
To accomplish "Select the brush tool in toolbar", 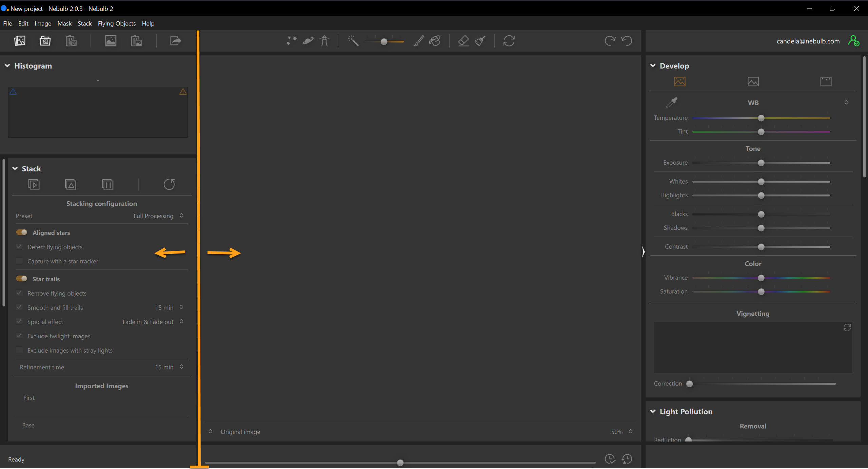I will (418, 41).
